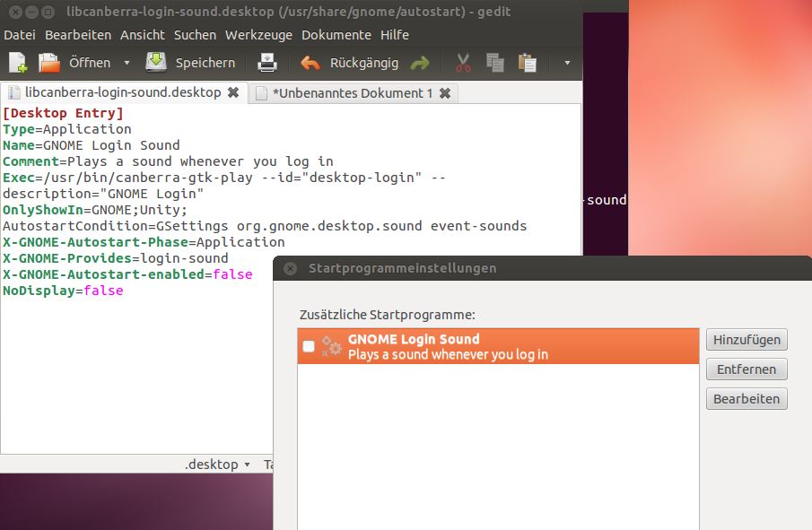Screen dimensions: 812x530
Task: Undo with Rückgängig arrow
Action: pos(310,63)
